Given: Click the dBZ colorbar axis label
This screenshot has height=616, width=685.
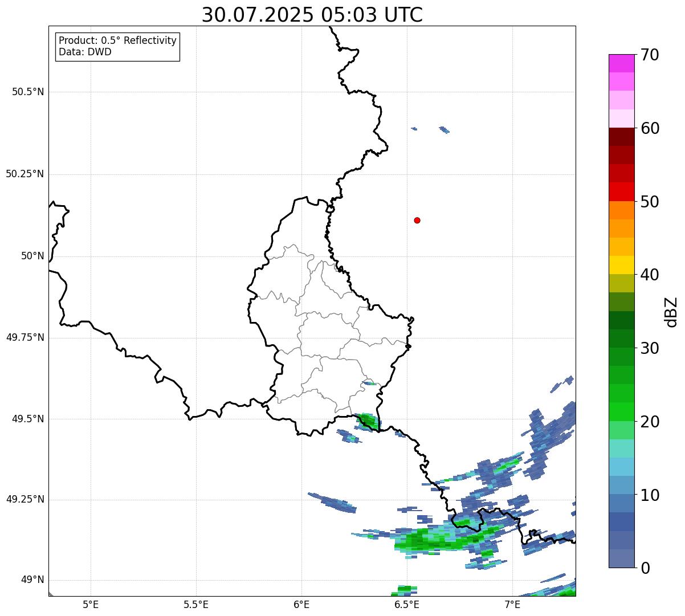Looking at the screenshot, I should (671, 311).
